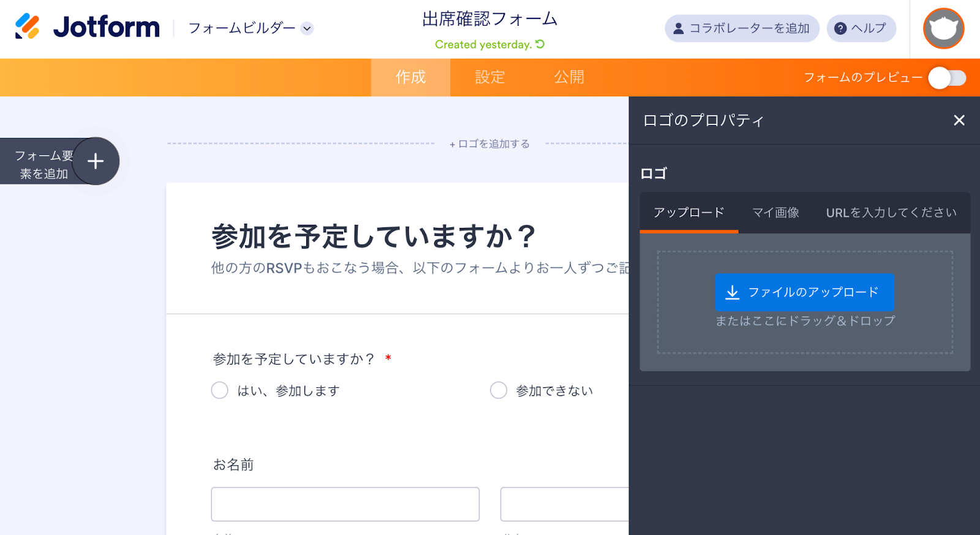Screen dimensions: 980x535
Task: Click the +ロゴを追加する link
Action: point(489,144)
